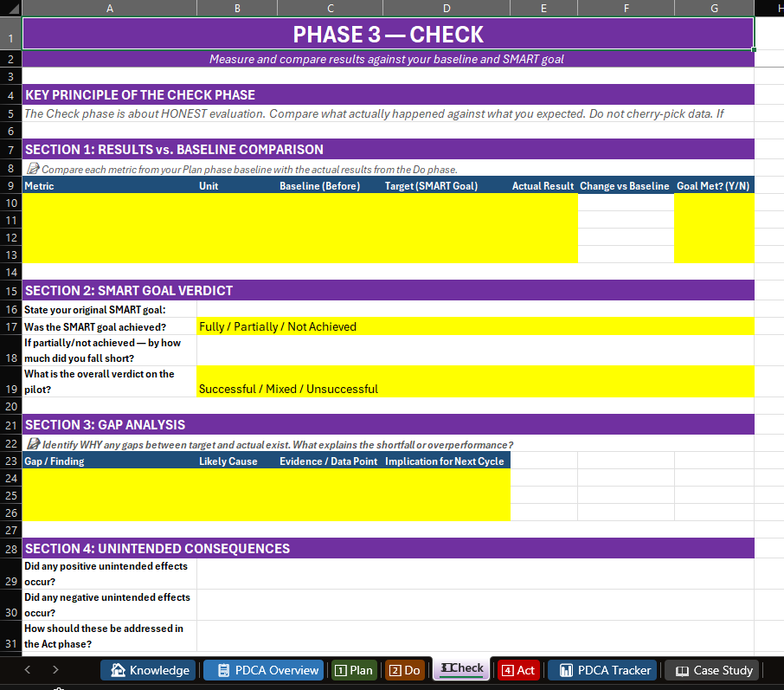Click the right sheet-navigation arrow

click(55, 668)
